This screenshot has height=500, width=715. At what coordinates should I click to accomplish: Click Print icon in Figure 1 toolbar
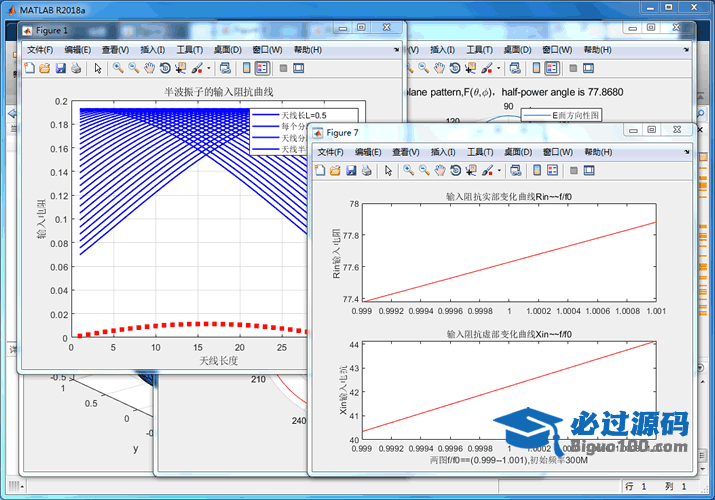76,68
